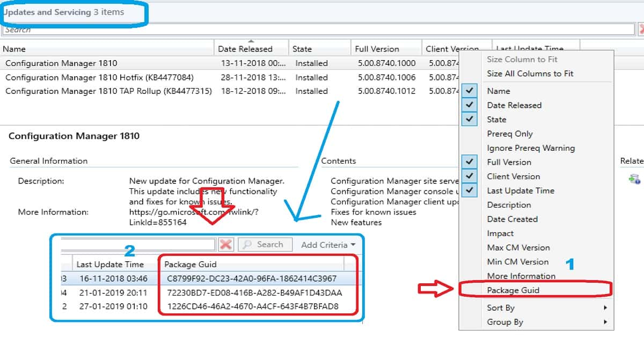The height and width of the screenshot is (338, 644).
Task: Expand the Sort By submenu
Action: click(537, 308)
